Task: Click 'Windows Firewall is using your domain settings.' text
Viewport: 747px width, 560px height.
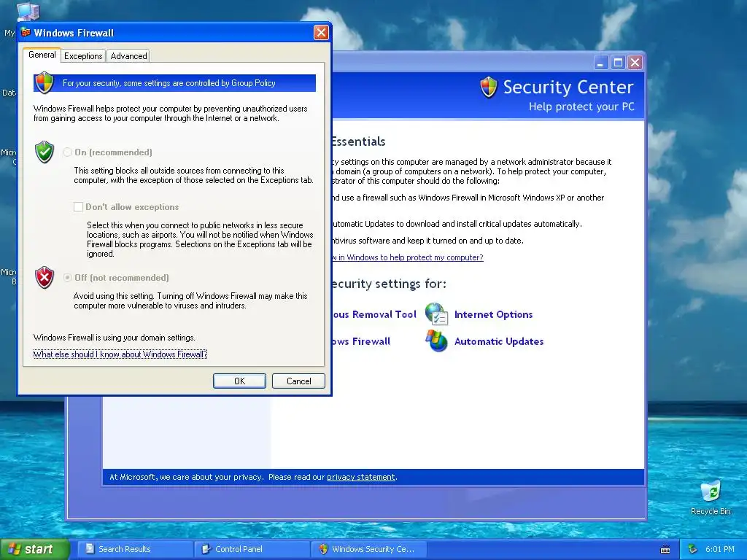Action: tap(115, 338)
